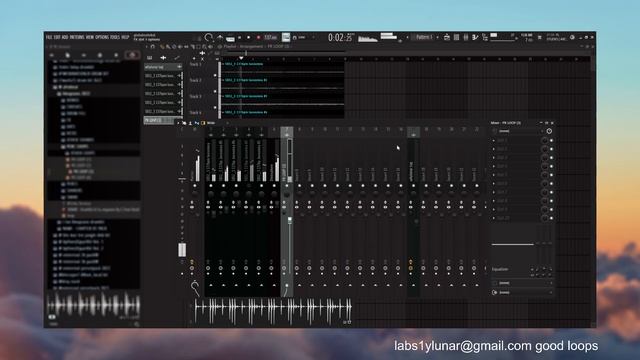Click the highlighted browser tab icon
Viewport: 640px width, 360px height.
click(x=132, y=55)
